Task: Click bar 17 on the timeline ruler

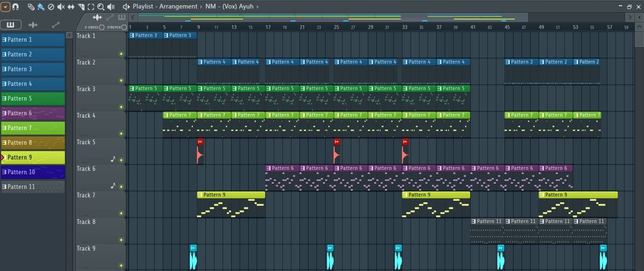Action: [269, 27]
